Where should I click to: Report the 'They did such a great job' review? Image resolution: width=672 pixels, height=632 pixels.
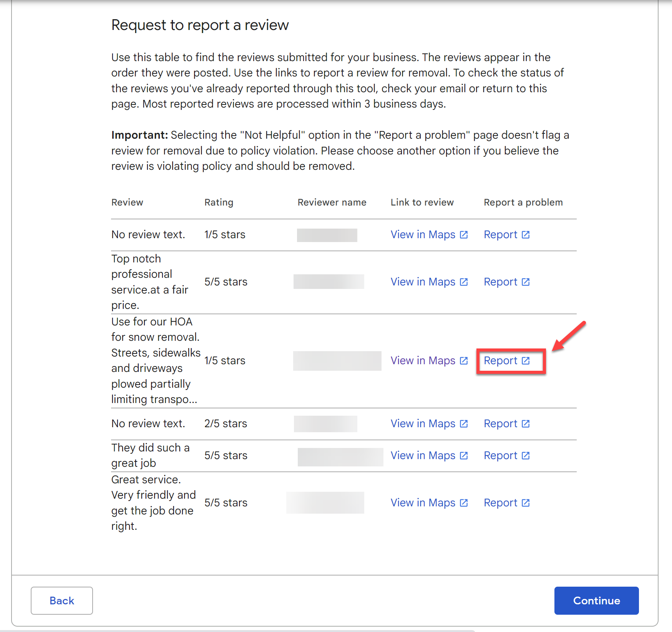501,456
